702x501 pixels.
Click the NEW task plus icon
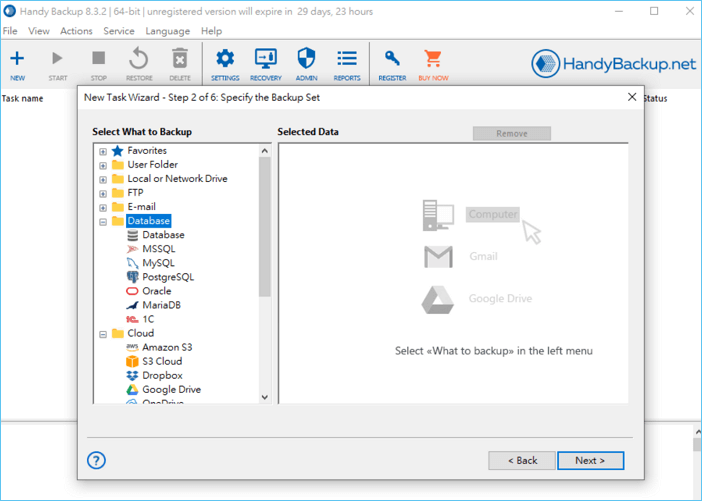point(17,59)
